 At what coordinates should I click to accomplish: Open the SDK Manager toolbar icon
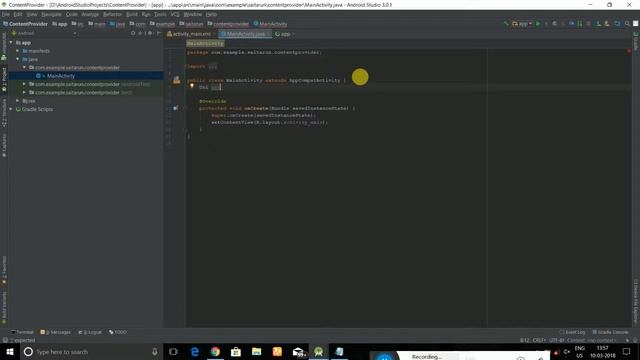click(607, 24)
